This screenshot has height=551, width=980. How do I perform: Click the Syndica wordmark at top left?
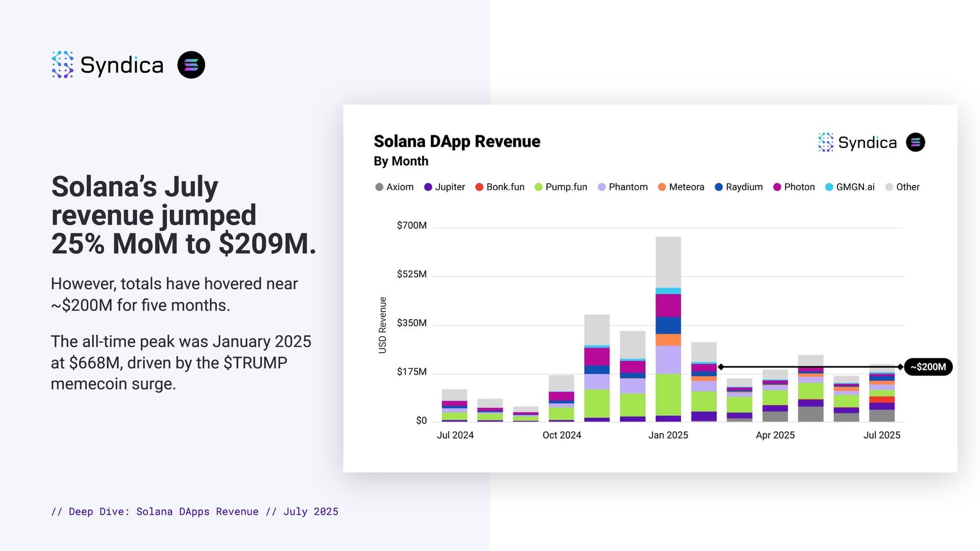coord(122,65)
